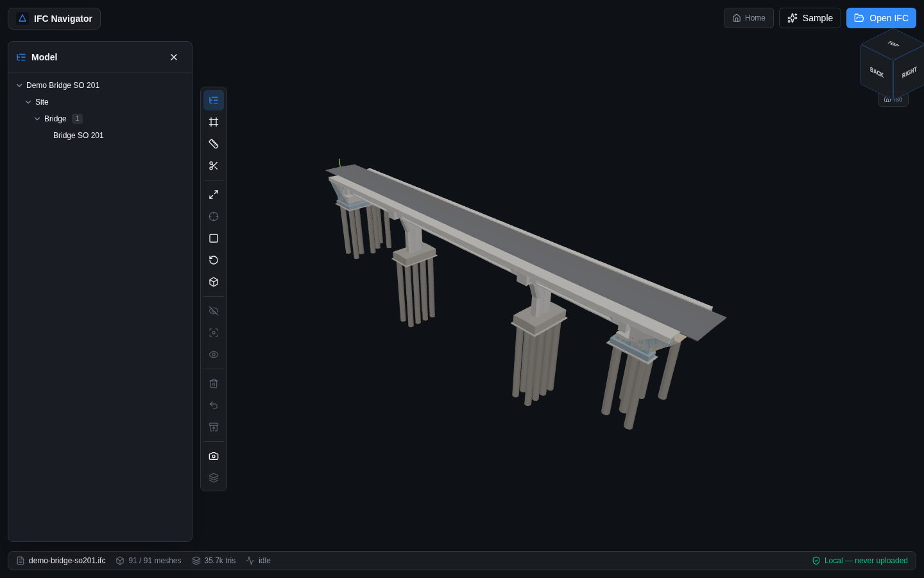Screen dimensions: 924x578
Task: Click the TOP face of the view cube
Action: pos(893,44)
